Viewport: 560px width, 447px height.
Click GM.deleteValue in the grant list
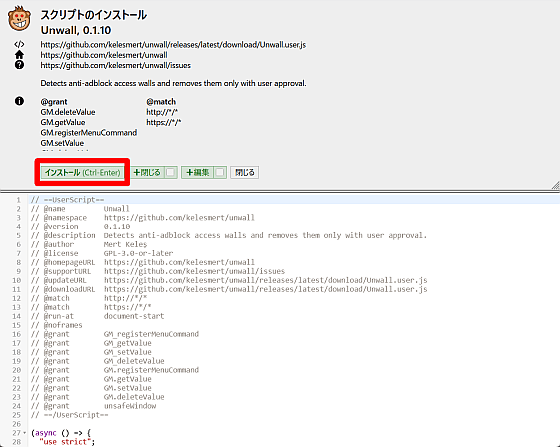coord(68,112)
